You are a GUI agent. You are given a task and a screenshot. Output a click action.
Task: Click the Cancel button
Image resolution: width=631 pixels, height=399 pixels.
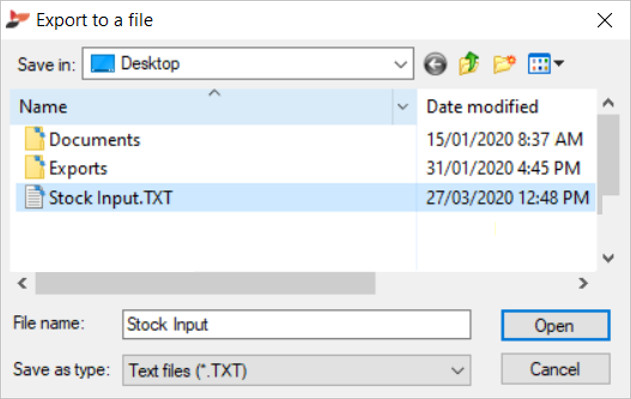point(555,369)
